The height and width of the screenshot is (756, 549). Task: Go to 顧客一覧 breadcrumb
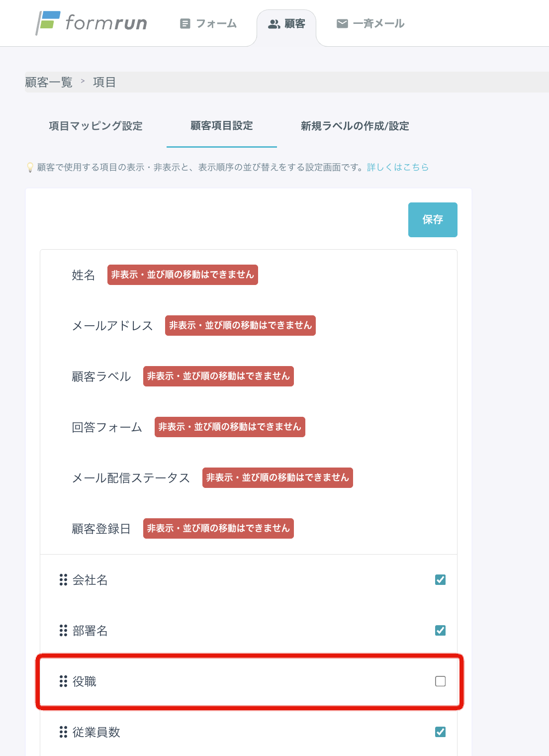point(49,82)
